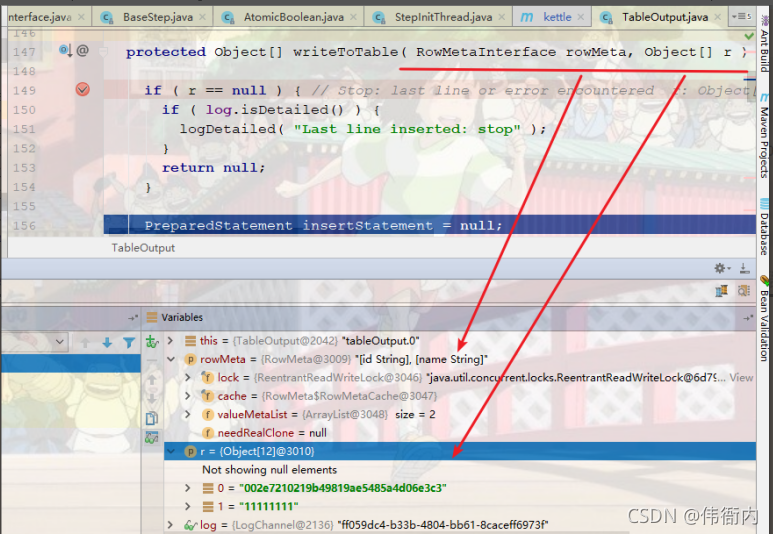Close the BaseStep.java tab
Viewport: 773px width, 534px height.
(x=202, y=17)
